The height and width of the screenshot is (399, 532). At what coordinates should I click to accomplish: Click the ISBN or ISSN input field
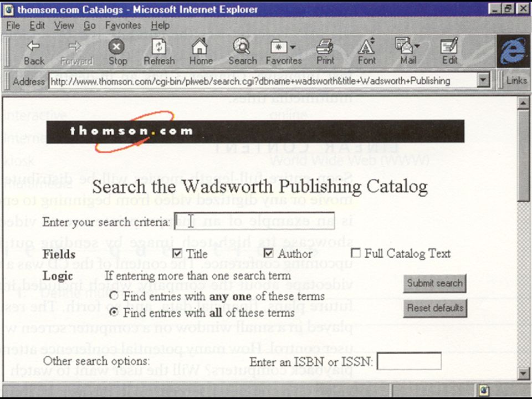409,361
